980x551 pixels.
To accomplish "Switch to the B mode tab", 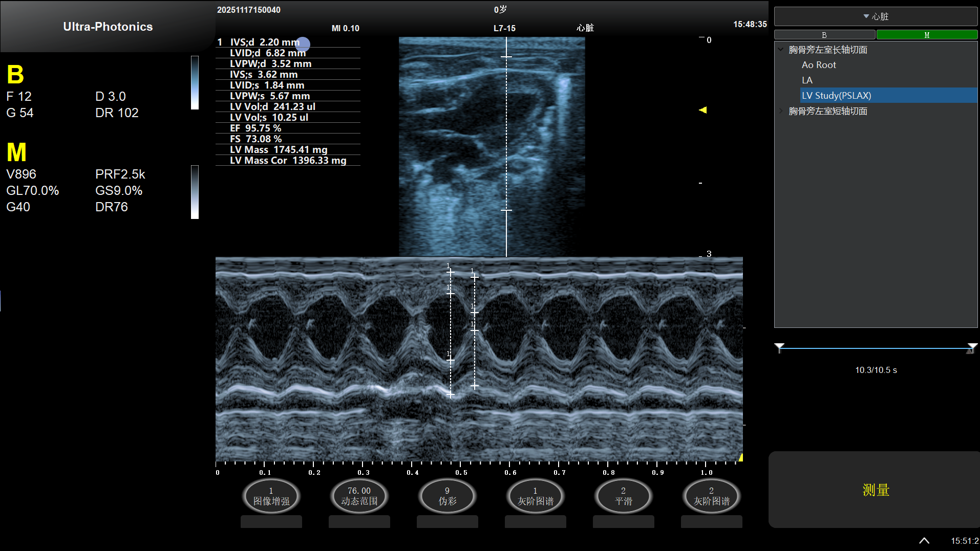I will [x=824, y=35].
